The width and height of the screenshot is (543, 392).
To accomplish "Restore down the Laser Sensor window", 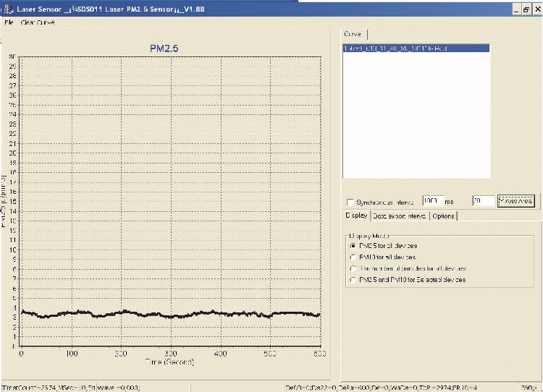I will point(526,9).
